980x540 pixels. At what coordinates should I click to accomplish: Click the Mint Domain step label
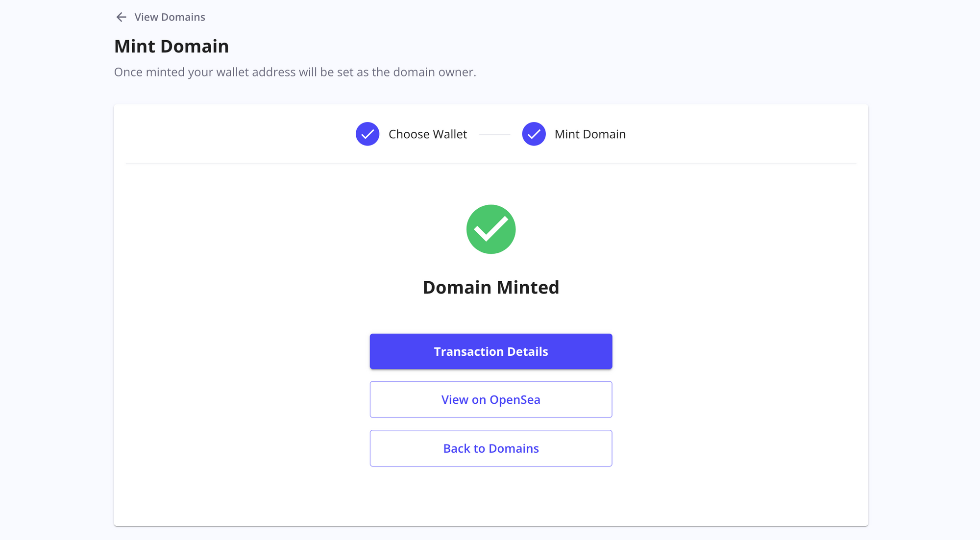[590, 134]
